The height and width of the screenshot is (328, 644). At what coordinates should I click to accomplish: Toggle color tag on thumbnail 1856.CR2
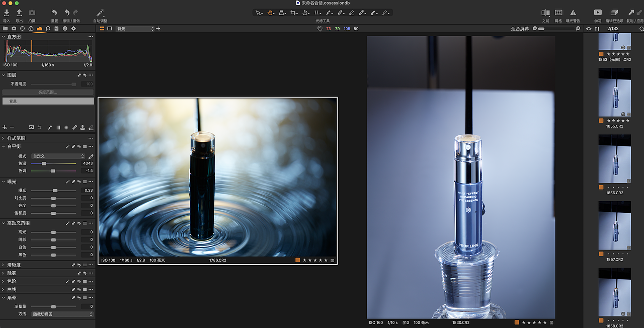click(x=601, y=187)
